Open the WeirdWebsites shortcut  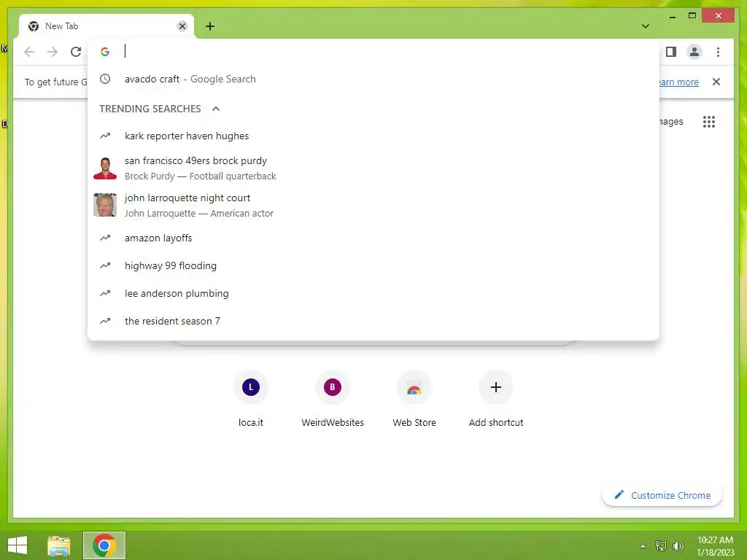coord(333,399)
